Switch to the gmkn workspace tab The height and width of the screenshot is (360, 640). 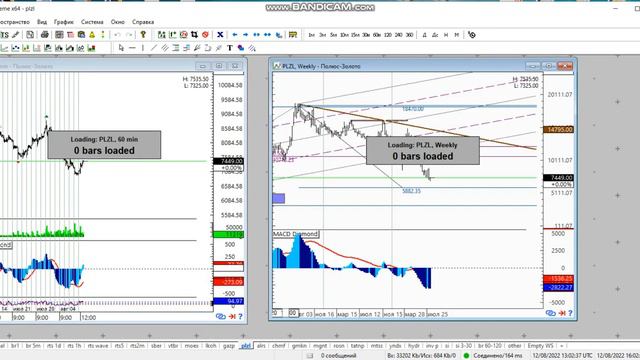click(299, 346)
